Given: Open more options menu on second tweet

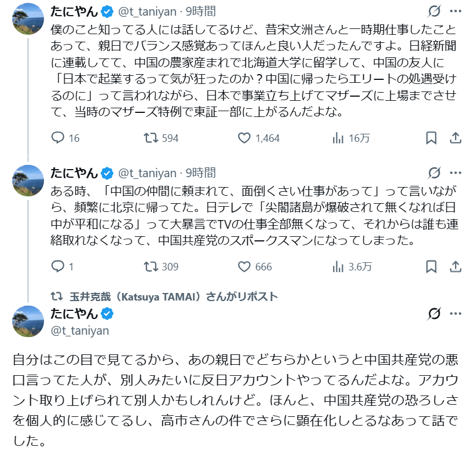Looking at the screenshot, I should [456, 173].
